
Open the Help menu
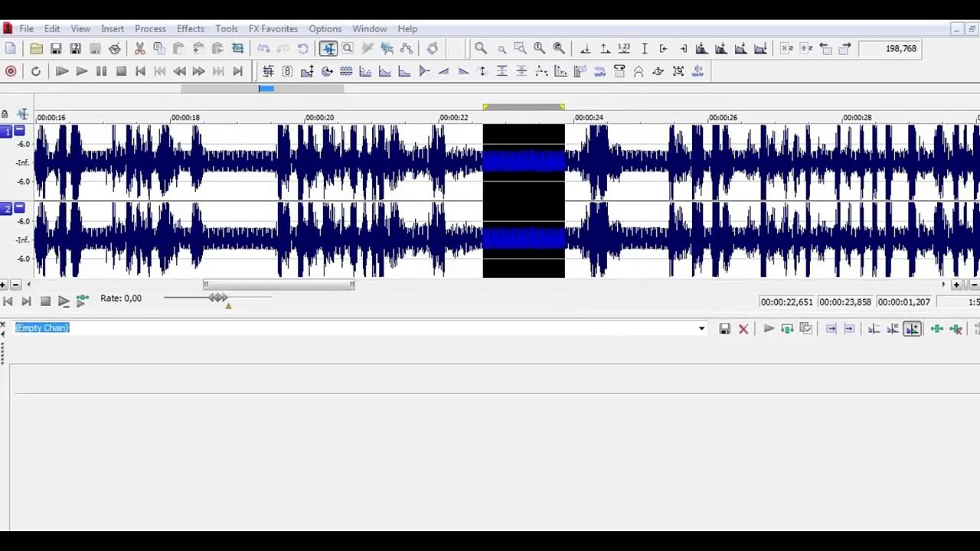tap(407, 28)
